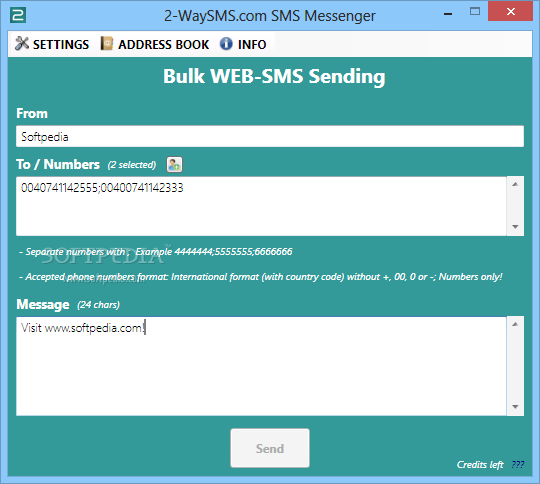Click inside the To / Numbers text box
Image resolution: width=540 pixels, height=484 pixels.
(261, 206)
